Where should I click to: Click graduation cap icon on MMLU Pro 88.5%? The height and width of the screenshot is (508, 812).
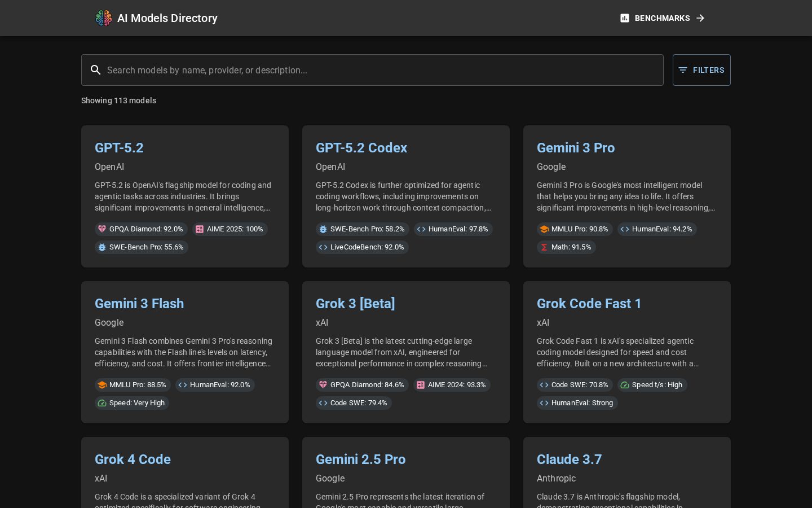102,385
